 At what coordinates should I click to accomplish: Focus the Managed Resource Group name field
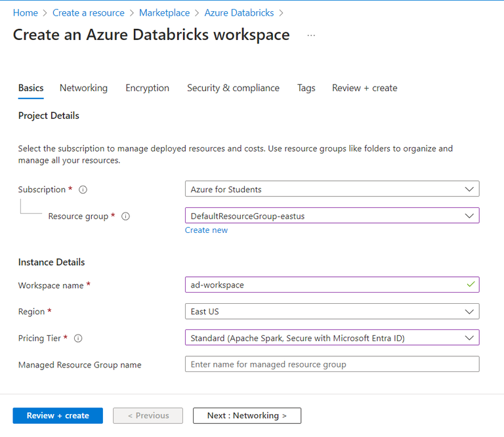[x=332, y=364]
